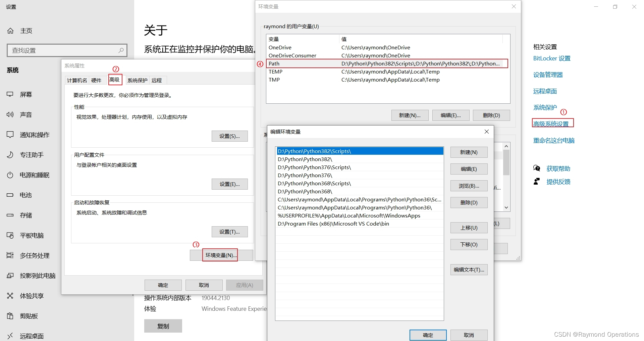This screenshot has width=644, height=341.
Task: Click 性能 设置(S)... button
Action: click(x=230, y=136)
